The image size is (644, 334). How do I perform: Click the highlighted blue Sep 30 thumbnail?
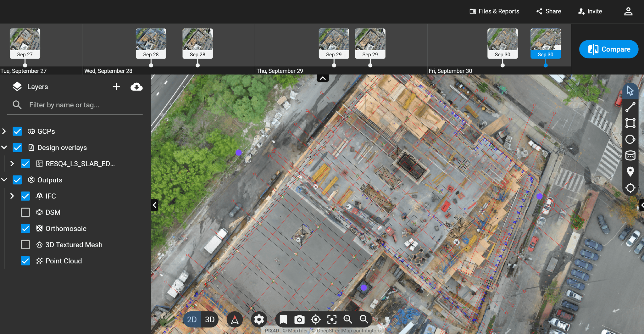(x=546, y=43)
